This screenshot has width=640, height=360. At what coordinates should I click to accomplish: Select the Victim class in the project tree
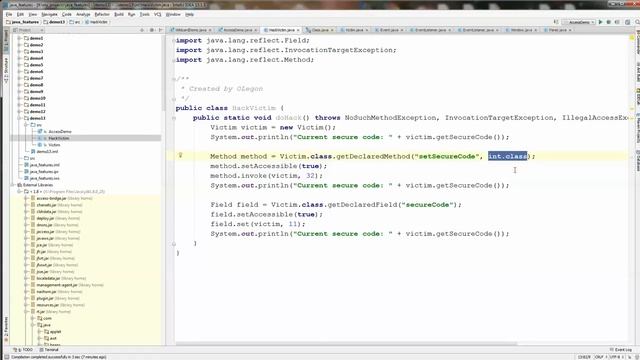tap(54, 145)
